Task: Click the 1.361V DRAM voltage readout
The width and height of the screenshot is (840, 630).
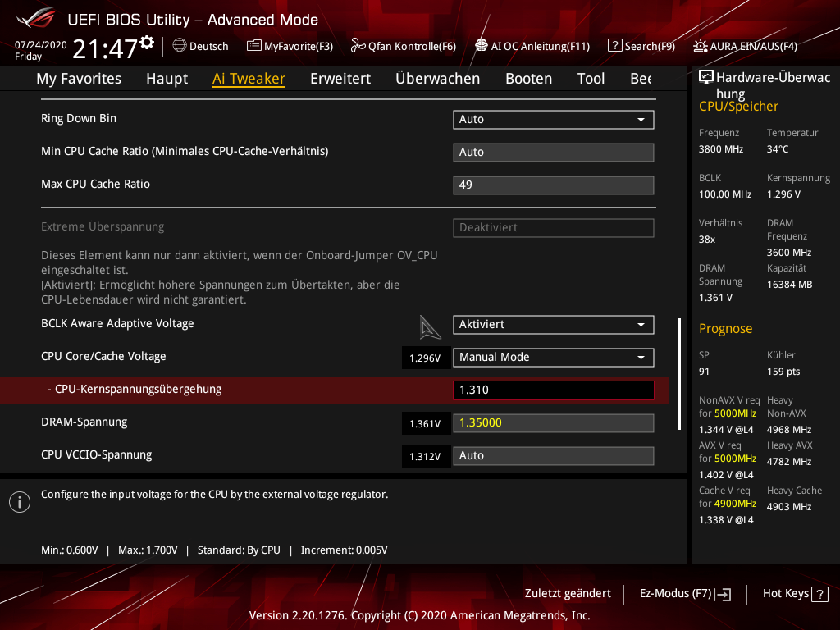Action: point(426,423)
